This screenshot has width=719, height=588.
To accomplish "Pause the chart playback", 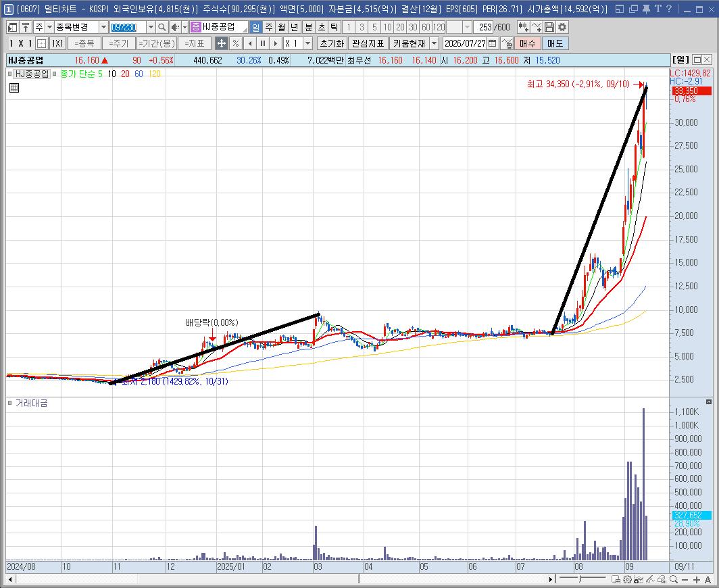I will (x=263, y=43).
